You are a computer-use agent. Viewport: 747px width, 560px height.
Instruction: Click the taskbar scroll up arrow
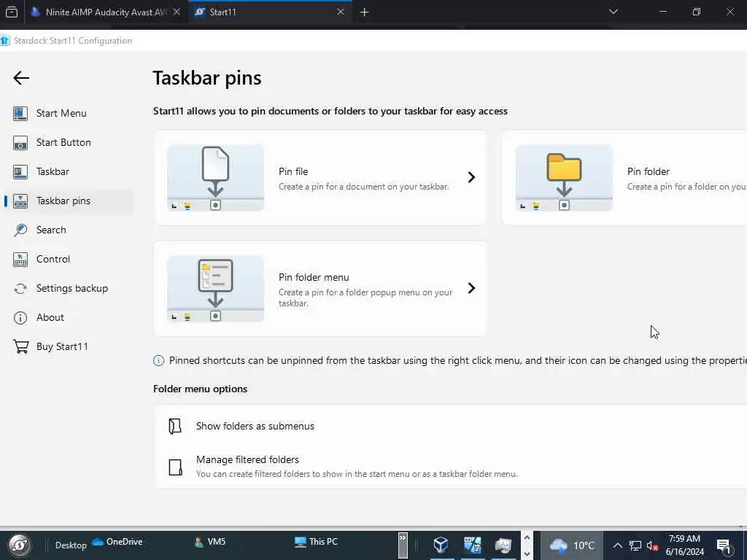[527, 538]
